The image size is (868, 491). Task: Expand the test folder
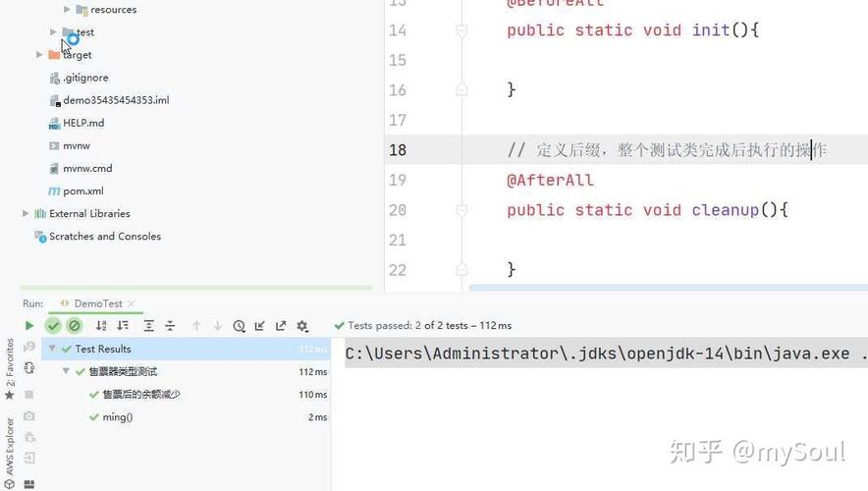point(53,32)
